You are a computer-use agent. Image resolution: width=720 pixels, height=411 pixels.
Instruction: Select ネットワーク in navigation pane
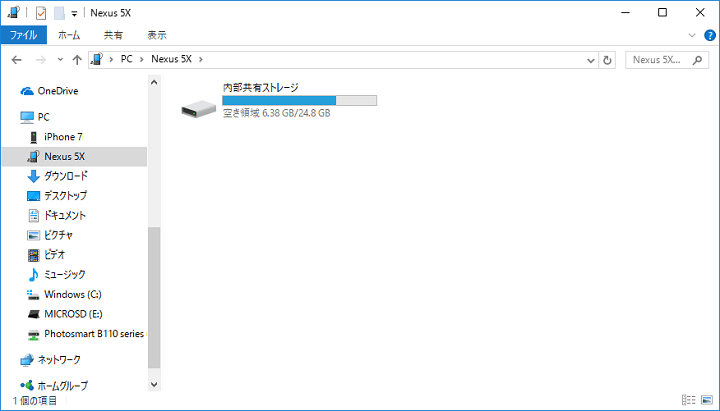point(51,360)
